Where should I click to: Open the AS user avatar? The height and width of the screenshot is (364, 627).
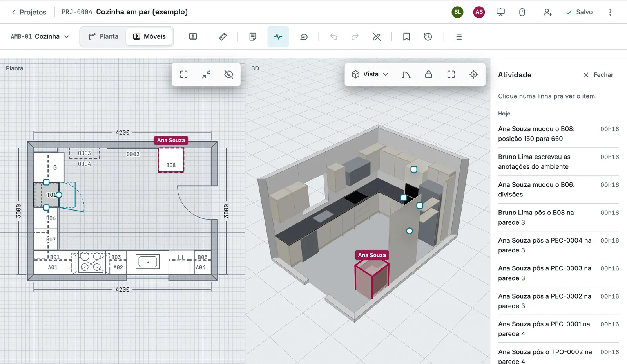tap(479, 12)
